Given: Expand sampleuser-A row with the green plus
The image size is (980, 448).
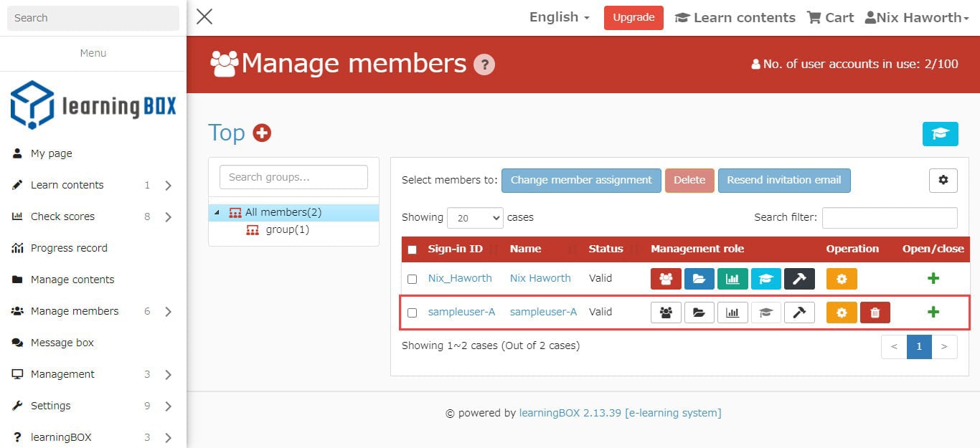Looking at the screenshot, I should pyautogui.click(x=933, y=312).
